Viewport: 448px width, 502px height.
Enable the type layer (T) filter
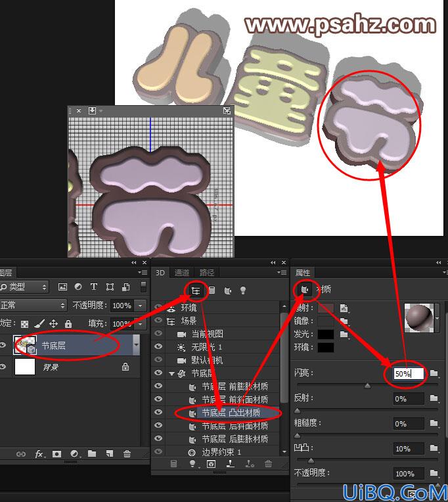[94, 287]
